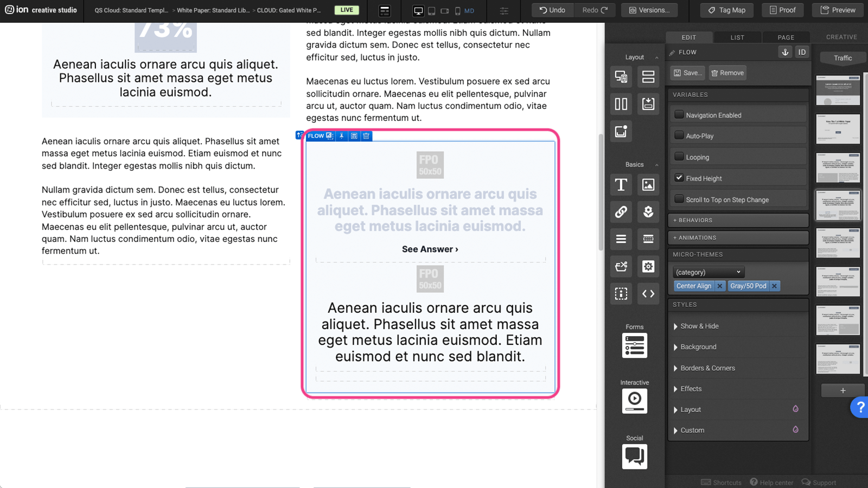868x488 pixels.
Task: Click the HTML code element icon
Action: [x=648, y=294]
